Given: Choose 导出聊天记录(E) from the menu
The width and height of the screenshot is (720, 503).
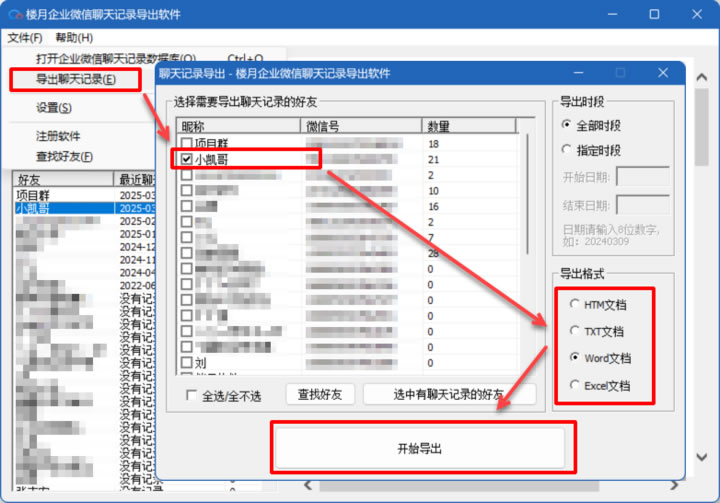Looking at the screenshot, I should tap(76, 79).
